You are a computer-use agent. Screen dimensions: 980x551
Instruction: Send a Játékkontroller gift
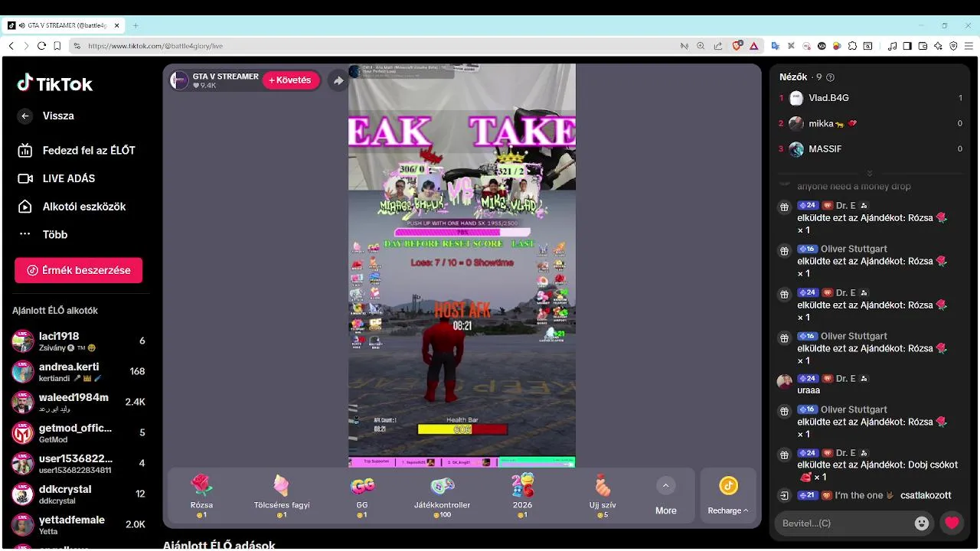(x=443, y=496)
